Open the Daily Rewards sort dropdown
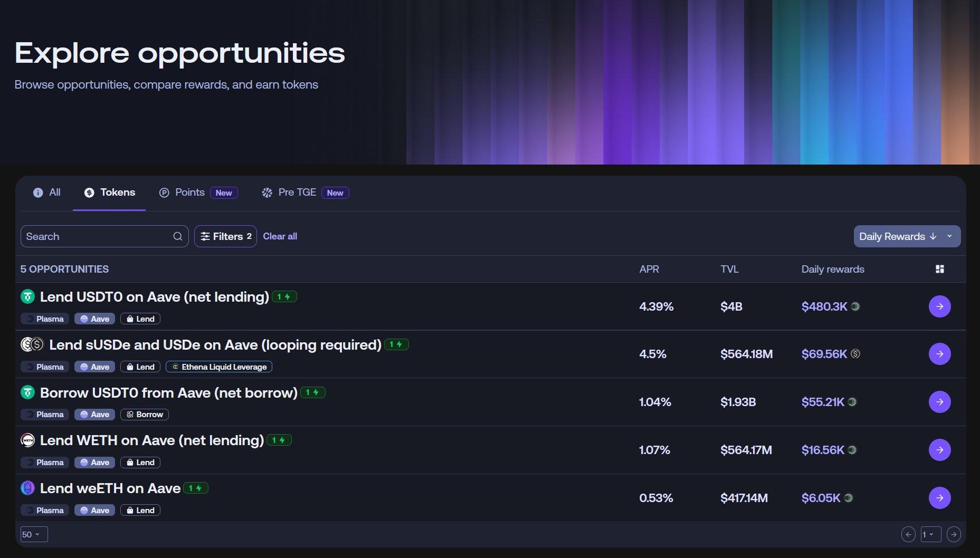 point(907,236)
